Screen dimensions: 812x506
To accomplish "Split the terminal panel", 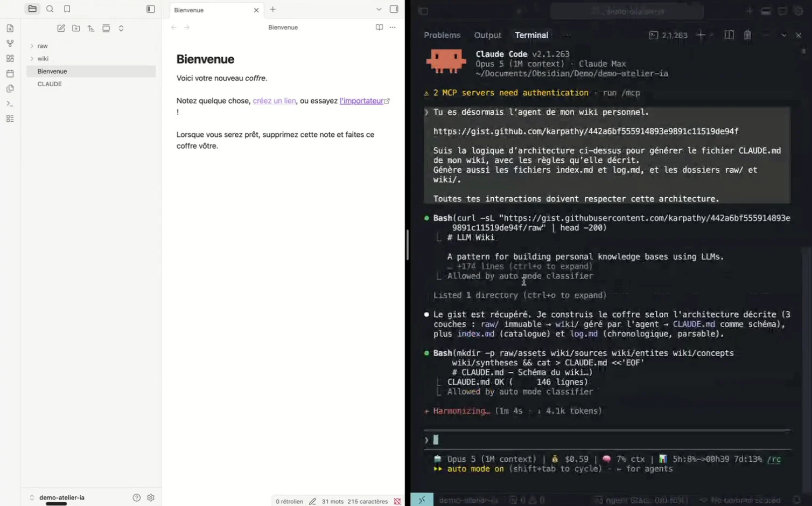I will [x=729, y=35].
